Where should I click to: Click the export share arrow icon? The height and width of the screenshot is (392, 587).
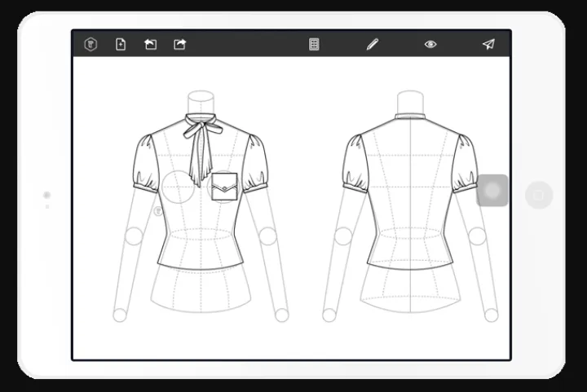[179, 44]
